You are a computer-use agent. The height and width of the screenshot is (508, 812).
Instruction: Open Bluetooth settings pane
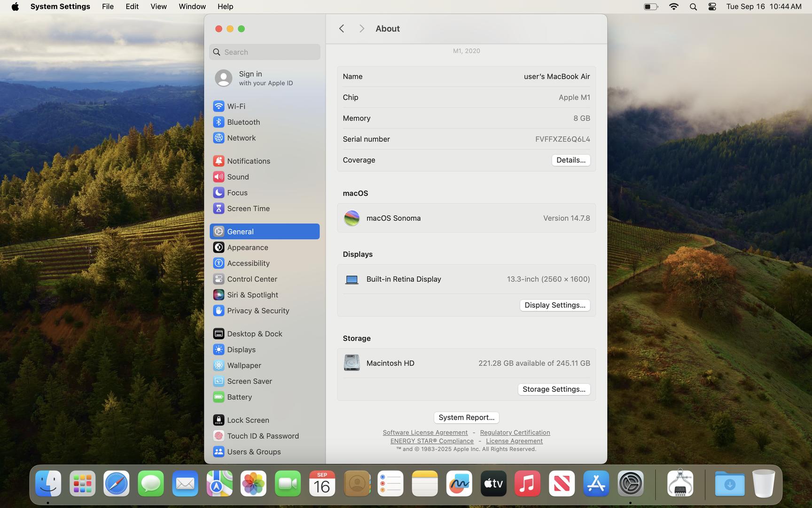point(265,122)
